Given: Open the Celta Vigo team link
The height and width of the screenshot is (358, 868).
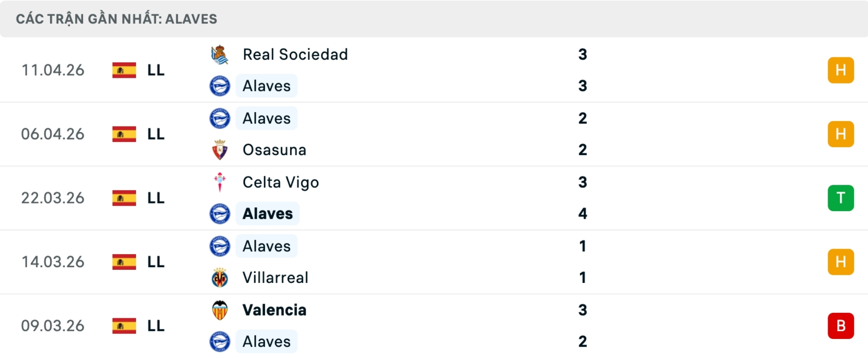Looking at the screenshot, I should pos(281,182).
